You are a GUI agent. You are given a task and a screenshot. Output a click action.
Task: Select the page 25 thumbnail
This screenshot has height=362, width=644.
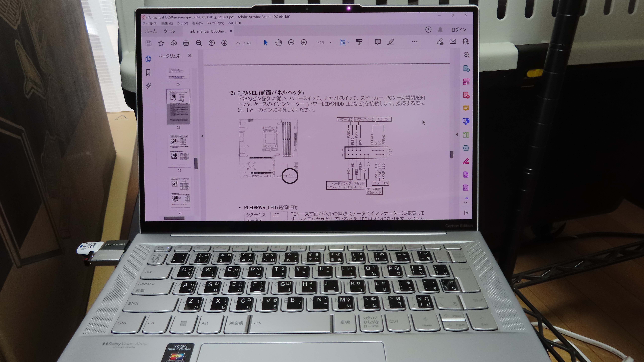pos(178,74)
